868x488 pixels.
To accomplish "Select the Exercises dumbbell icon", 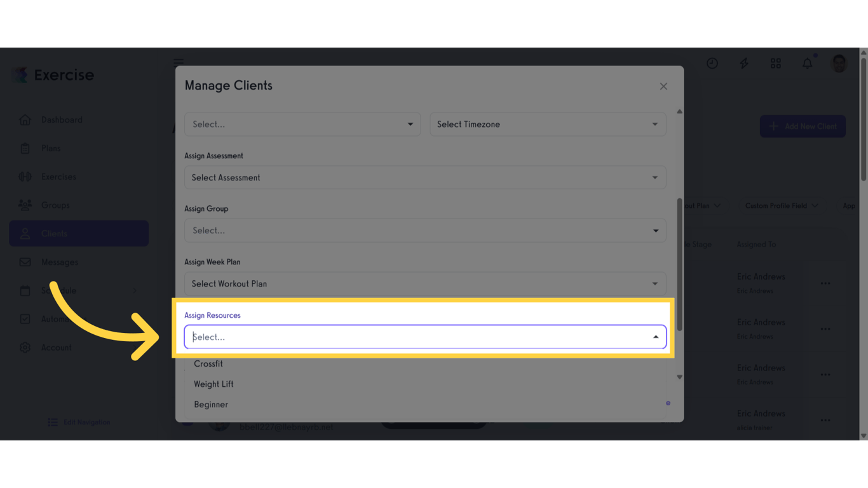I will pos(25,176).
